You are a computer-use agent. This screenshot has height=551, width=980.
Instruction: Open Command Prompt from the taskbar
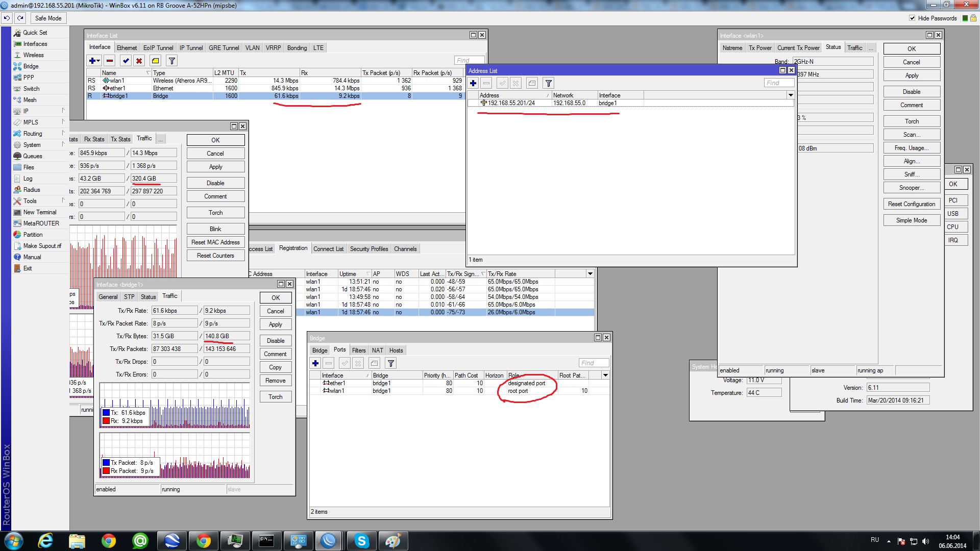coord(266,541)
